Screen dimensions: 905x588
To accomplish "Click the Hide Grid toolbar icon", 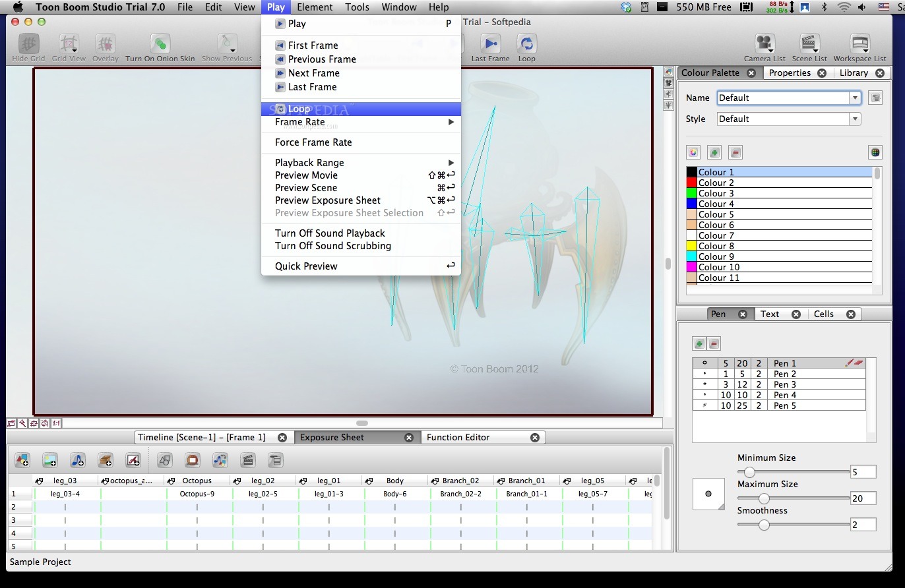I will tap(28, 44).
